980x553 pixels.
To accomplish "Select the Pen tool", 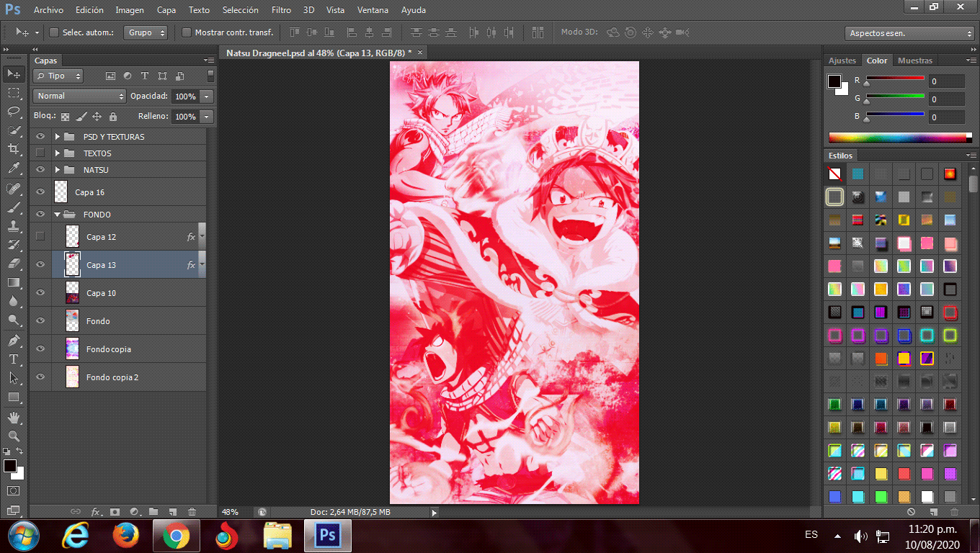I will coord(13,340).
